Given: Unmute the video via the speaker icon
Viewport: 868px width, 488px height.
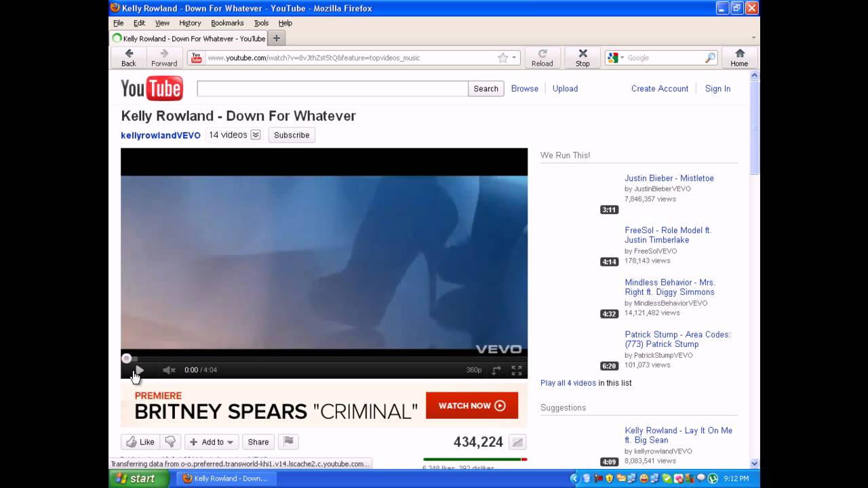Looking at the screenshot, I should click(169, 370).
